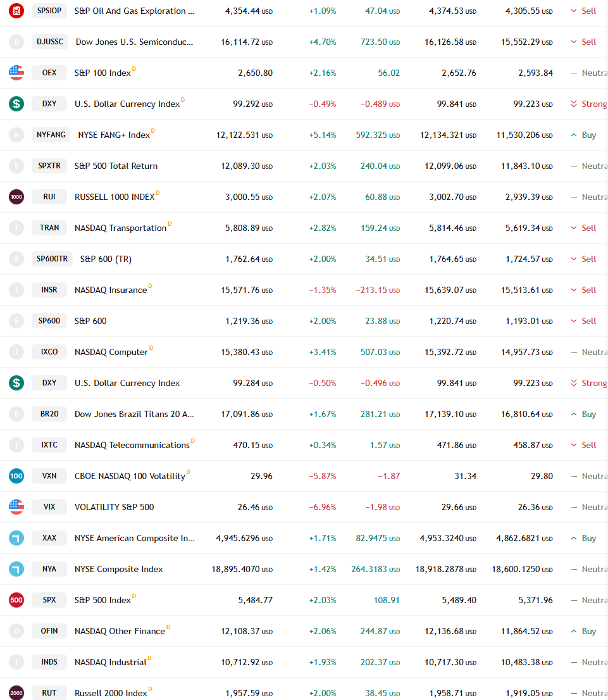Open NYSE FANG+ Index link
Screen dimensions: 608x700
[x=114, y=135]
